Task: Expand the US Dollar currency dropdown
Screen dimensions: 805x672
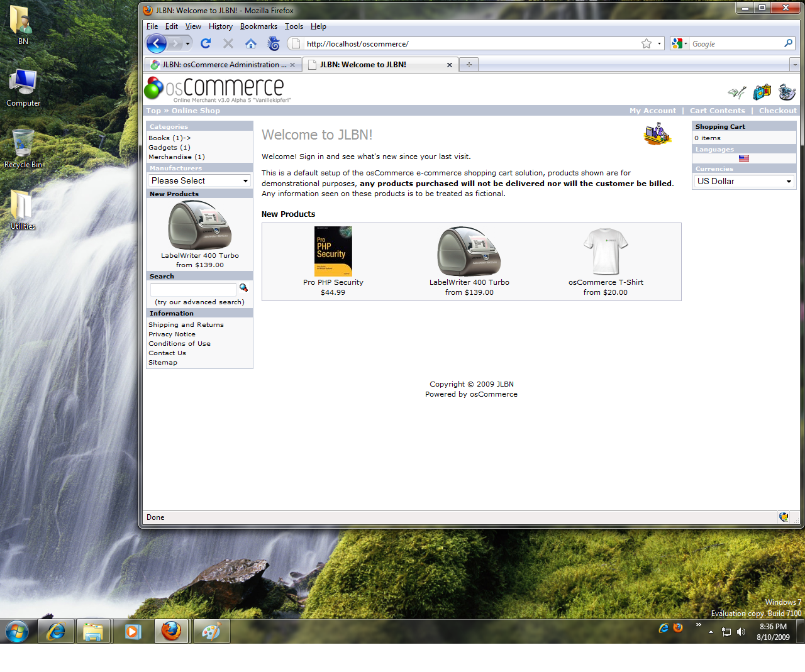Action: [743, 181]
